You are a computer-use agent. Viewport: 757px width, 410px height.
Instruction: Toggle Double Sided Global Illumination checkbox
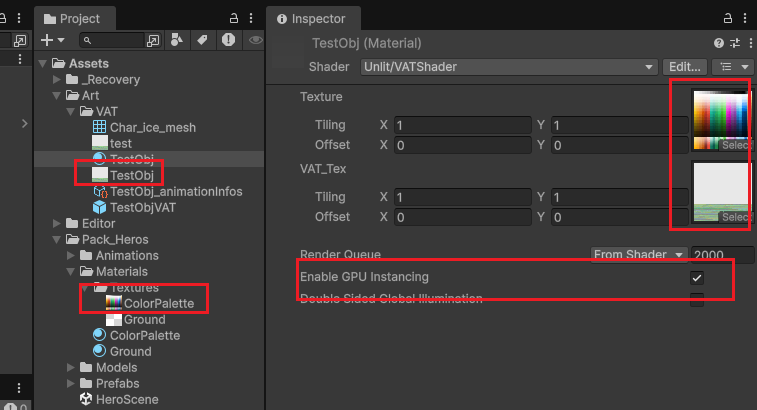coord(697,299)
